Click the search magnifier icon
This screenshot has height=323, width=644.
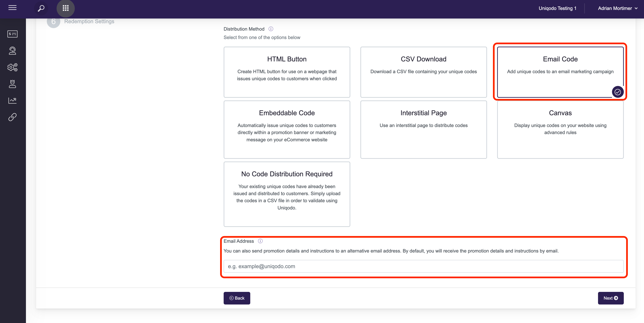pos(41,8)
